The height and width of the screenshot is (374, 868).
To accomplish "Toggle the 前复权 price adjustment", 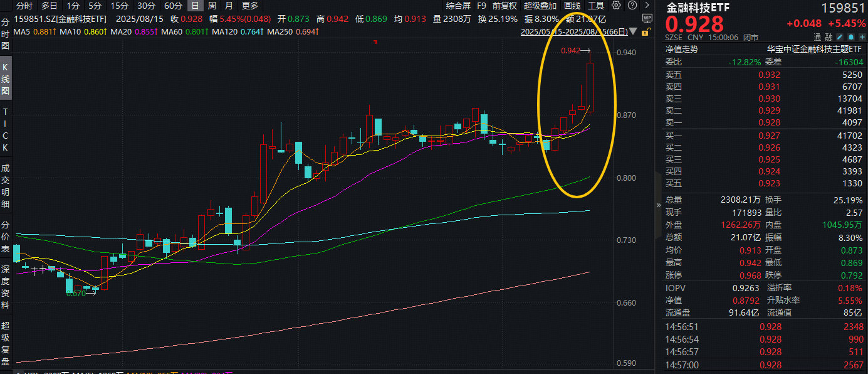I will [x=505, y=6].
